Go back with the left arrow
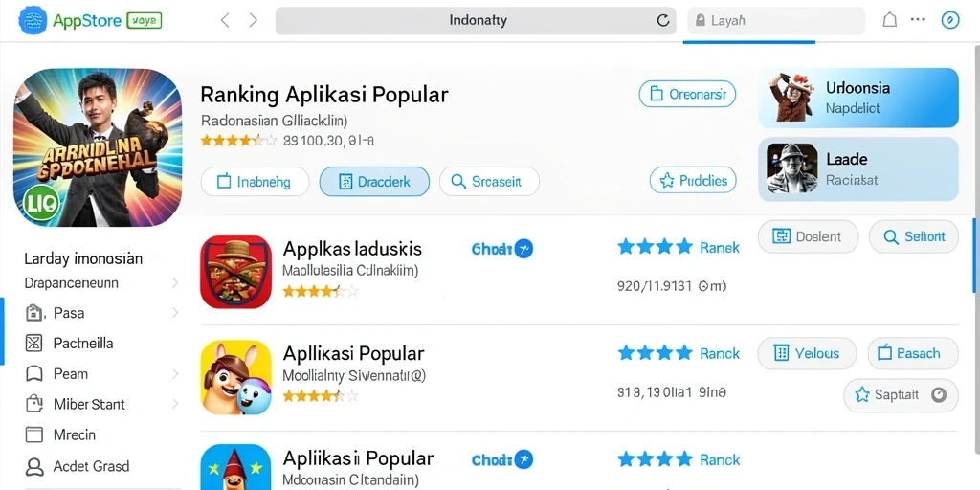Screen dimensions: 980x490 click(x=225, y=21)
